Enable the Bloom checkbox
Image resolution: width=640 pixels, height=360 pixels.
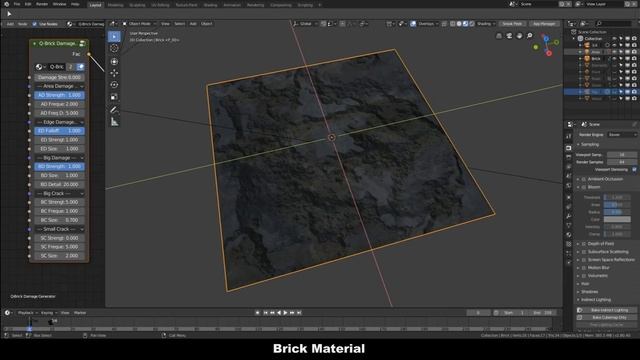[584, 187]
